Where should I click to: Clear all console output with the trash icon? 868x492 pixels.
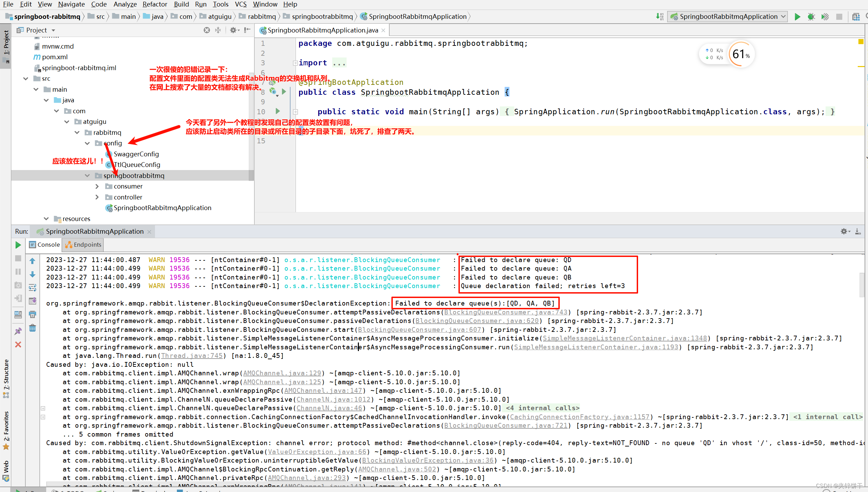coord(33,328)
